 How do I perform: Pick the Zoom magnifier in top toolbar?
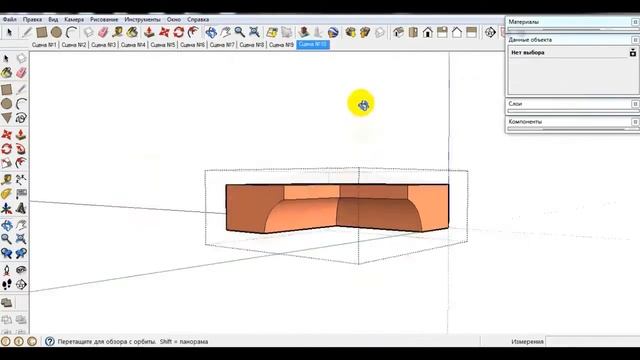click(240, 32)
